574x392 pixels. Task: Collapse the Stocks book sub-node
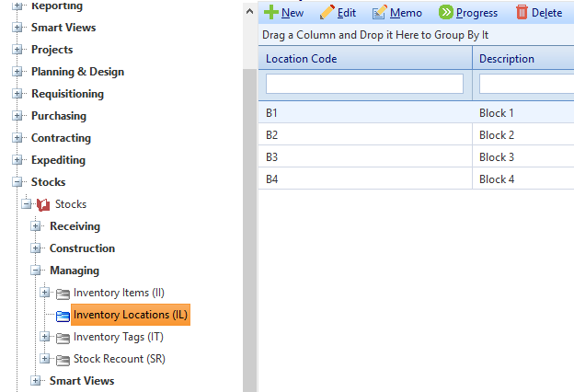(27, 204)
